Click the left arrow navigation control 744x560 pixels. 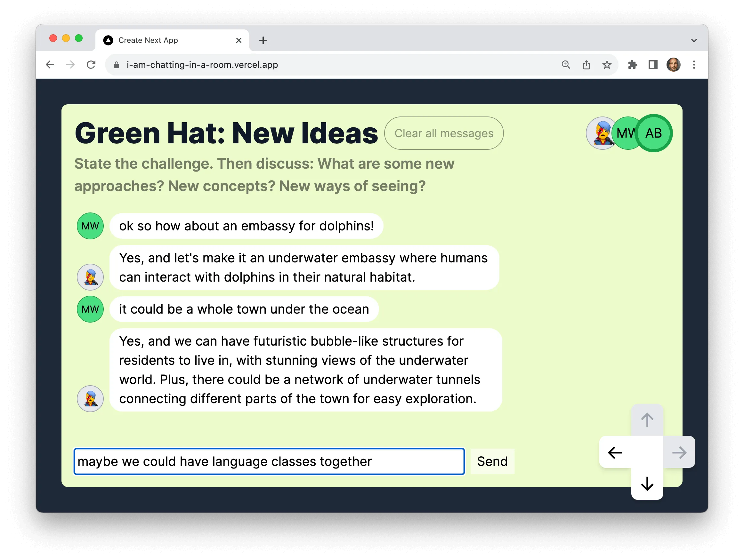(615, 452)
